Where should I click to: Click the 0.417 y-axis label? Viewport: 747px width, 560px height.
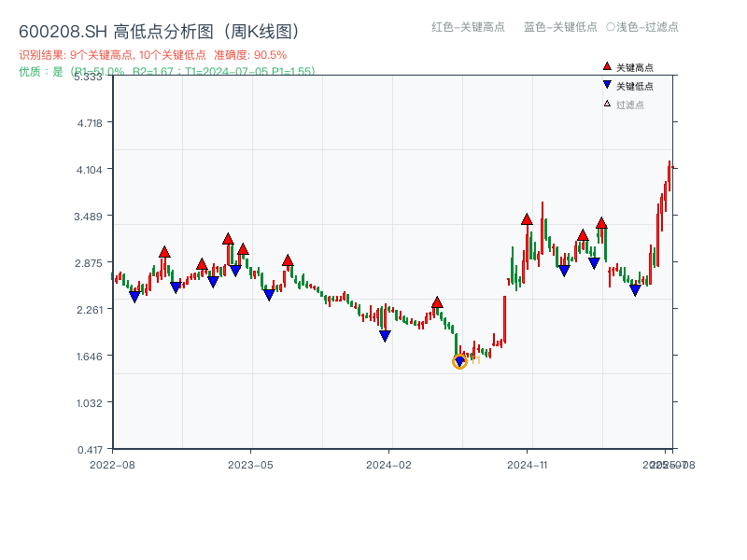(x=90, y=450)
